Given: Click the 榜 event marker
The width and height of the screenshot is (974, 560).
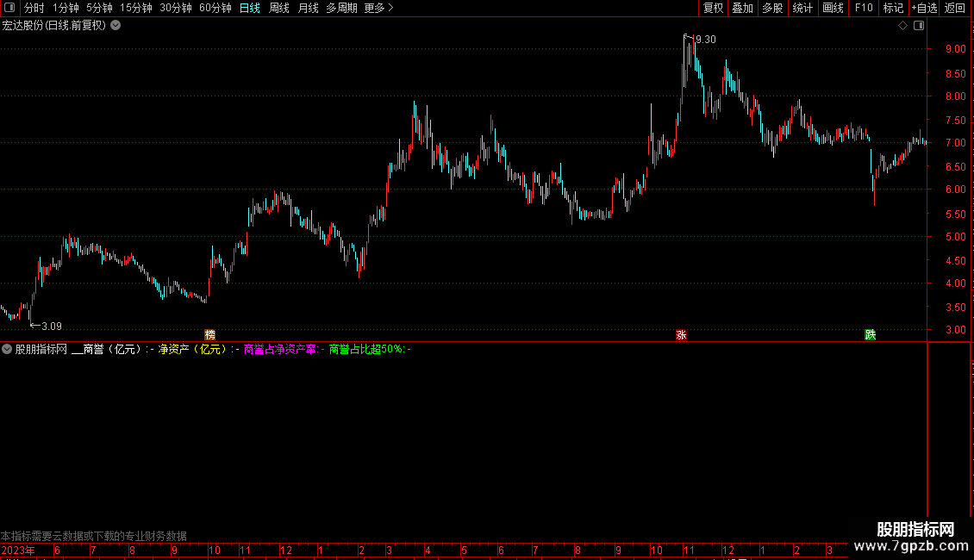Looking at the screenshot, I should pos(210,334).
